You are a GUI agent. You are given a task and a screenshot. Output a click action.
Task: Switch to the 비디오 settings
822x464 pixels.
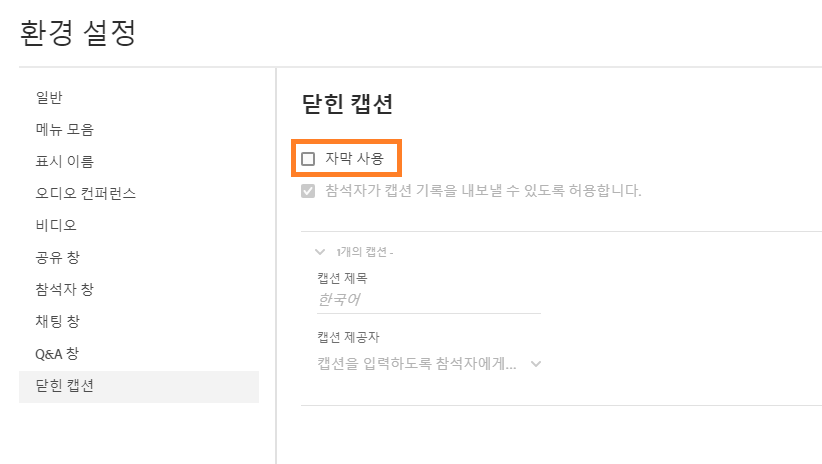56,225
